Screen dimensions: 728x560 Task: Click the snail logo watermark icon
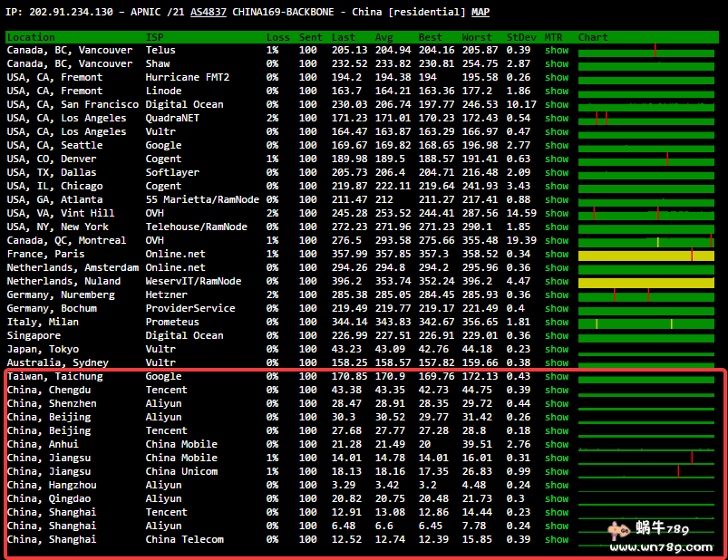tap(618, 529)
